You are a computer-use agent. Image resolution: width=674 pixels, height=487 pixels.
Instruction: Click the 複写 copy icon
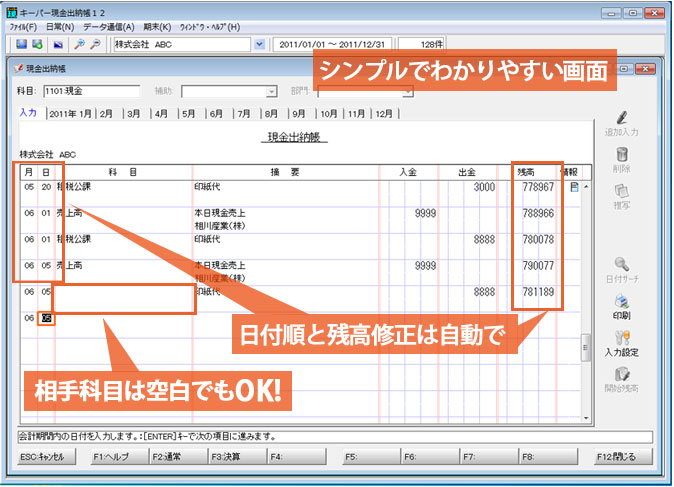(x=622, y=191)
